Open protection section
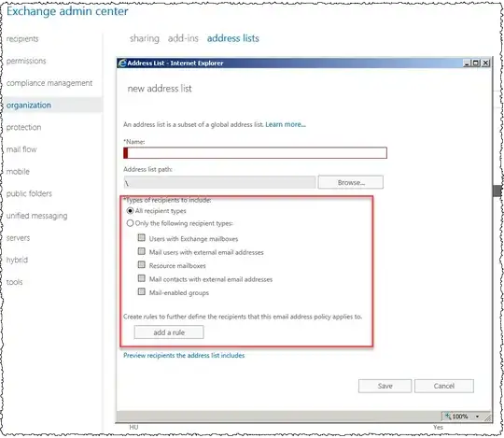 coord(23,127)
